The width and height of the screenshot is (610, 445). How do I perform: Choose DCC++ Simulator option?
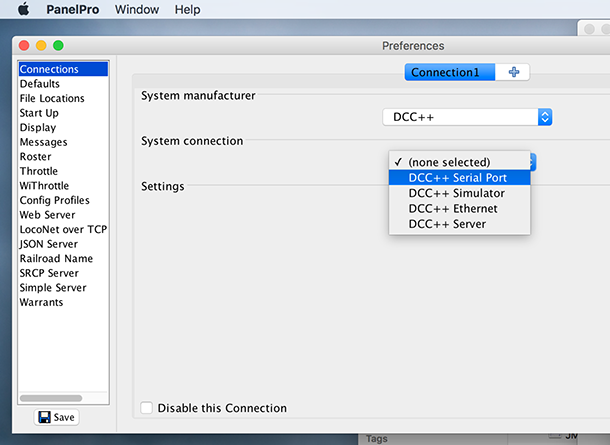pos(459,193)
